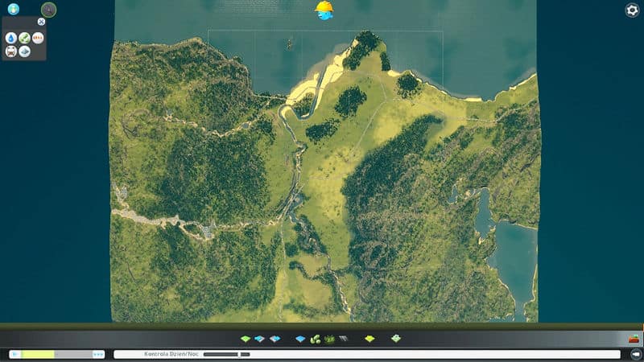Select the green fertile land resource icon

pos(25,38)
